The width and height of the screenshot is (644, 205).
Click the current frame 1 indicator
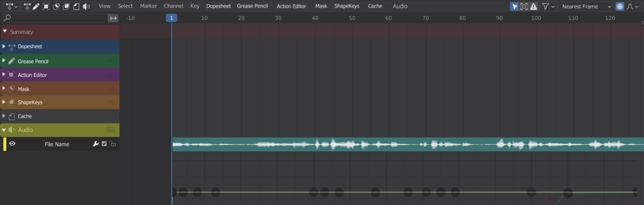point(171,18)
